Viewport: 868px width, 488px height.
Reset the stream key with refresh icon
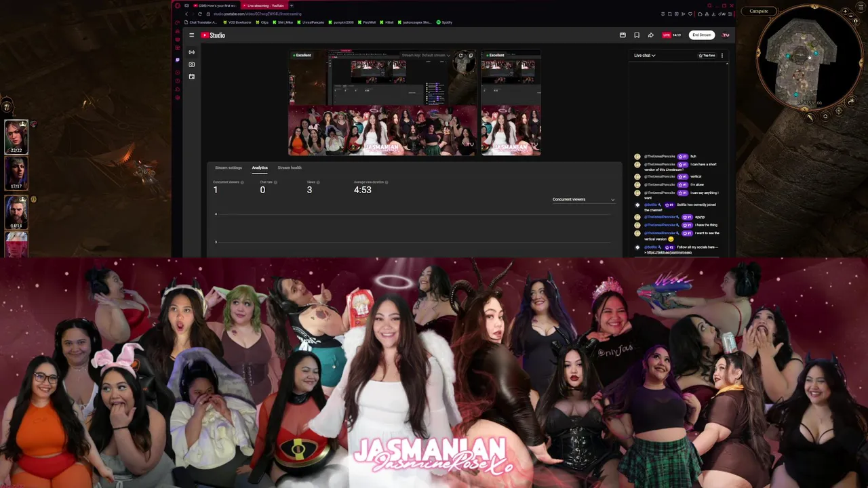pyautogui.click(x=460, y=56)
